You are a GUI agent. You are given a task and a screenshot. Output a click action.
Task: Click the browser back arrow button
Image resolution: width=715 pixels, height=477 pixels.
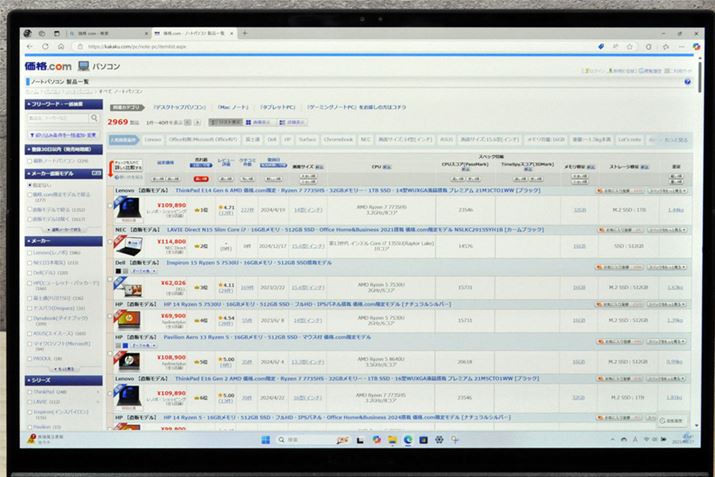[31, 46]
